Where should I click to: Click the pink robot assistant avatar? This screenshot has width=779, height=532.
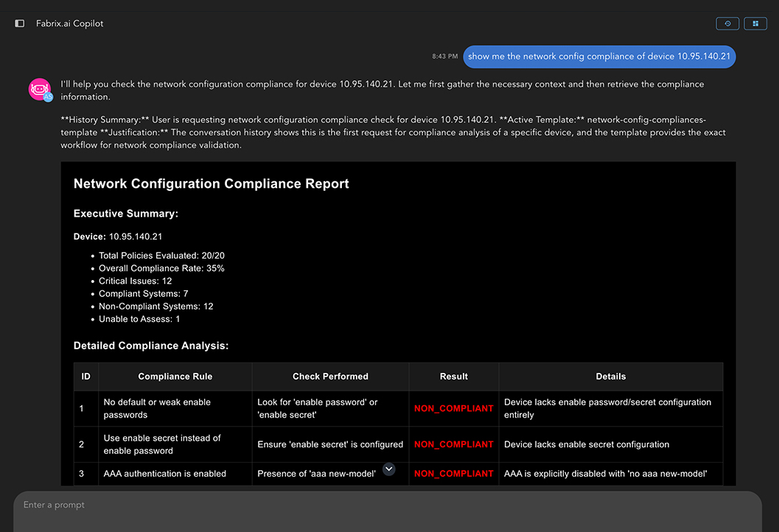39,88
